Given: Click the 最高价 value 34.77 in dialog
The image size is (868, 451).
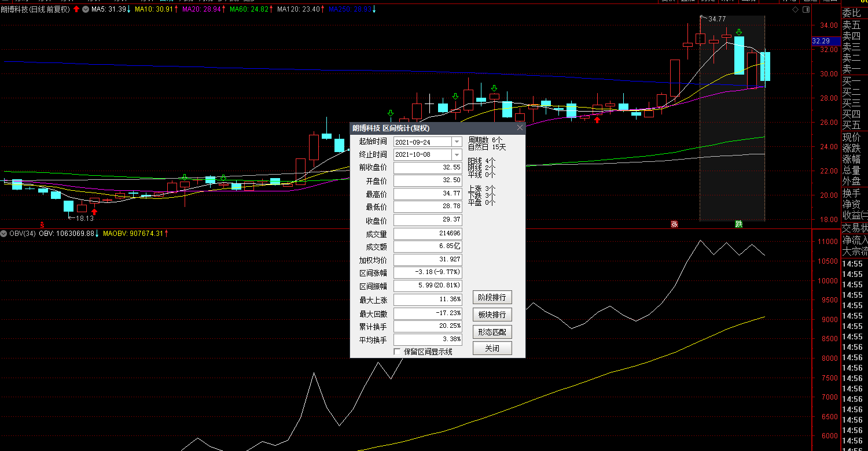Looking at the screenshot, I should tap(428, 194).
